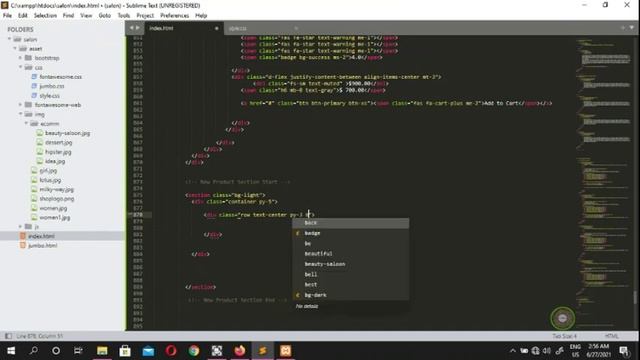Go to previous tab arrow
Screen dimensions: 640x360
(131, 28)
